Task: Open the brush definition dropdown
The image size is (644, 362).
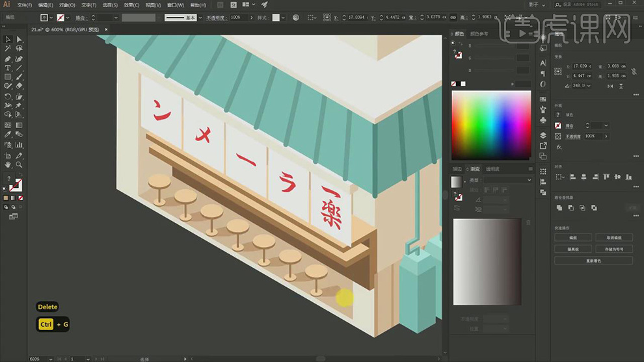Action: point(200,18)
